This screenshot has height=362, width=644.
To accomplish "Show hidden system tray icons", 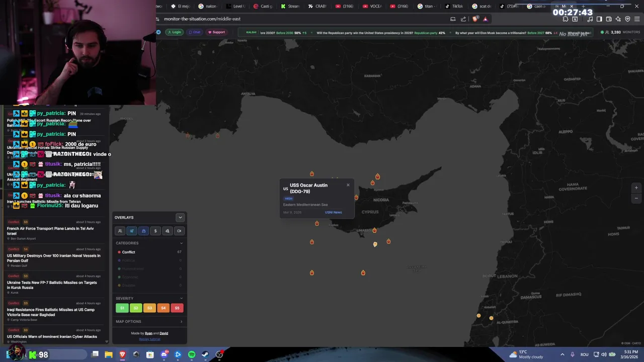I will (x=562, y=354).
